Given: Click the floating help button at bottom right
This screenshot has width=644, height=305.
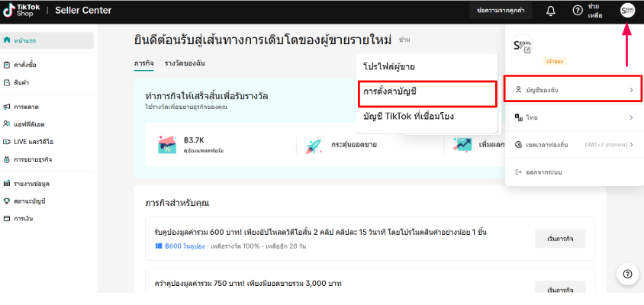Looking at the screenshot, I should (x=627, y=274).
